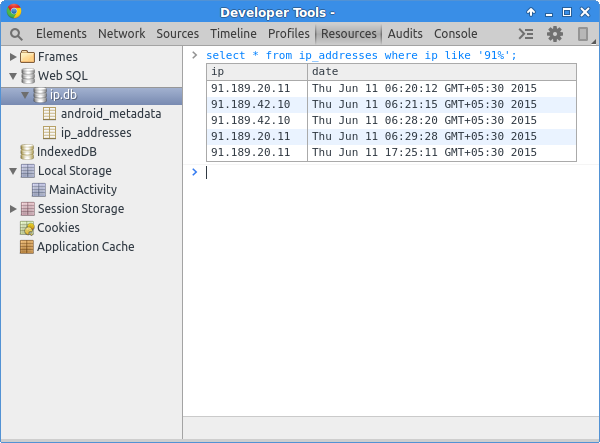Switch to the Console tab
Screen dimensions: 600x443
455,34
